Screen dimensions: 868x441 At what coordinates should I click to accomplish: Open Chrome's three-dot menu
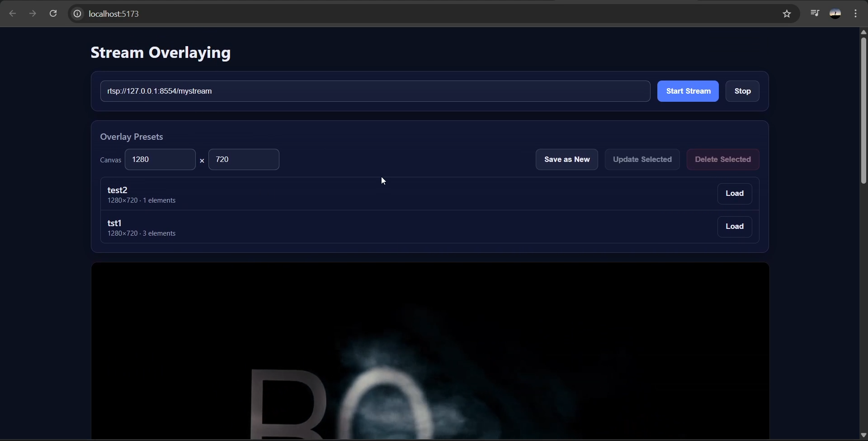(x=856, y=14)
